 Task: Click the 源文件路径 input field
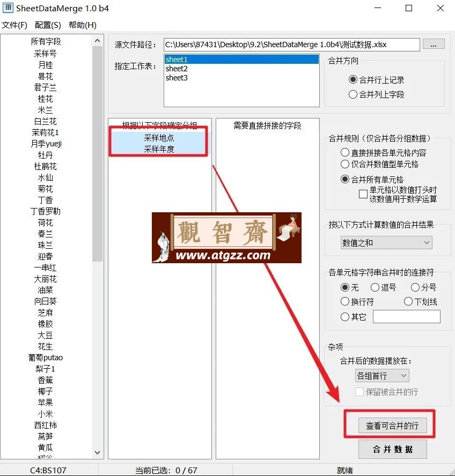tap(291, 44)
